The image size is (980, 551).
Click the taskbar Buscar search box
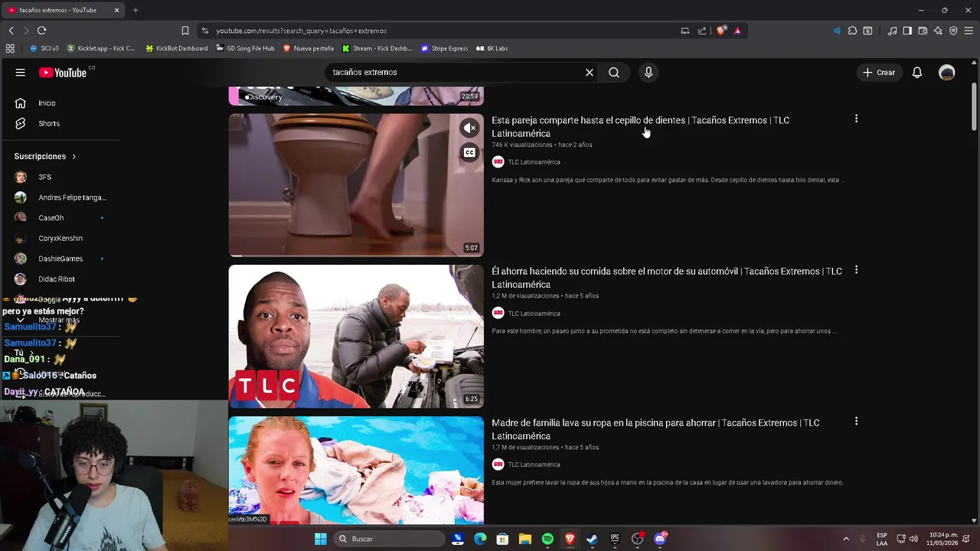pos(388,539)
